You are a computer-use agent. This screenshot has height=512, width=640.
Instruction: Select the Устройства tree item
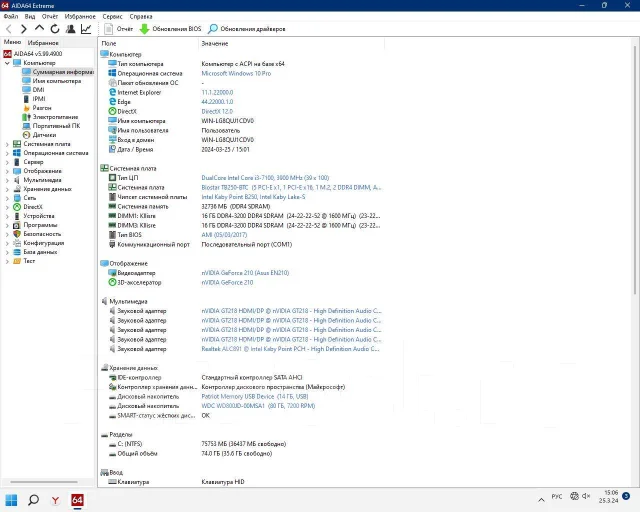pyautogui.click(x=34, y=216)
